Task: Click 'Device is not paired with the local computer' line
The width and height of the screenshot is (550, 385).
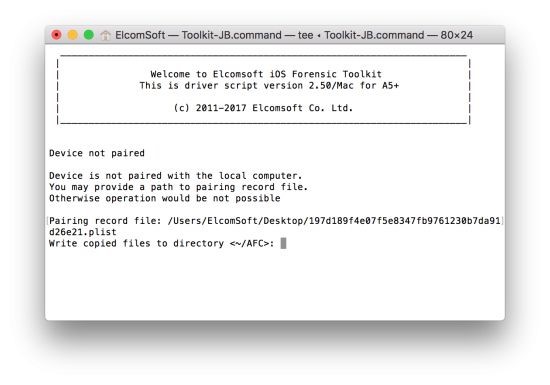Action: 175,176
